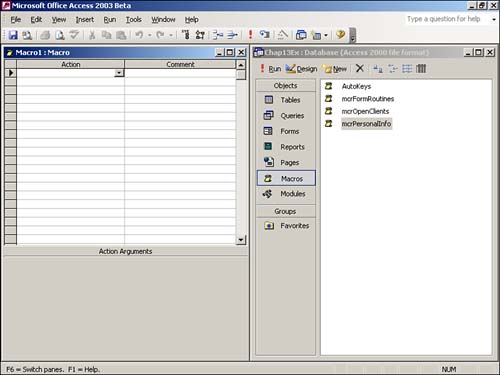Click the File Search toolbar icon
The width and height of the screenshot is (500, 375).
pyautogui.click(x=27, y=35)
